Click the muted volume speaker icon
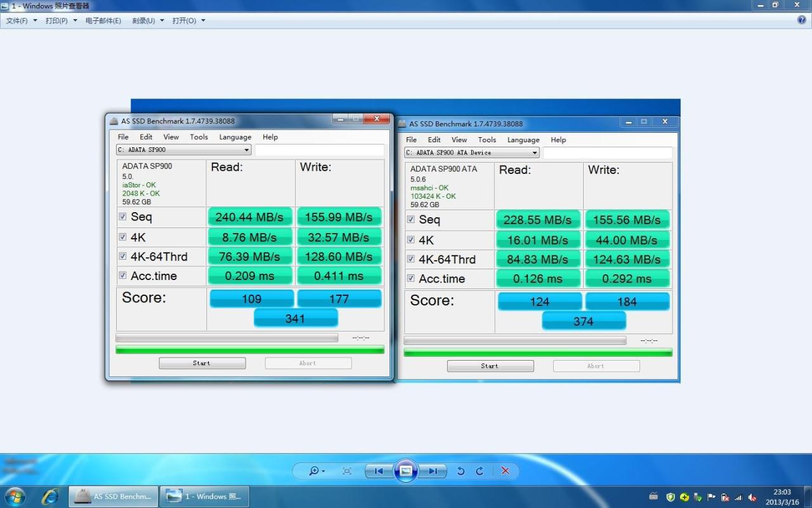The width and height of the screenshot is (812, 508). 752,497
